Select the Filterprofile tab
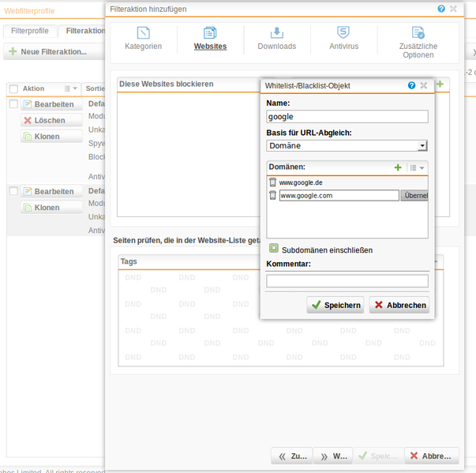Screen dimensions: 476x473 point(30,31)
